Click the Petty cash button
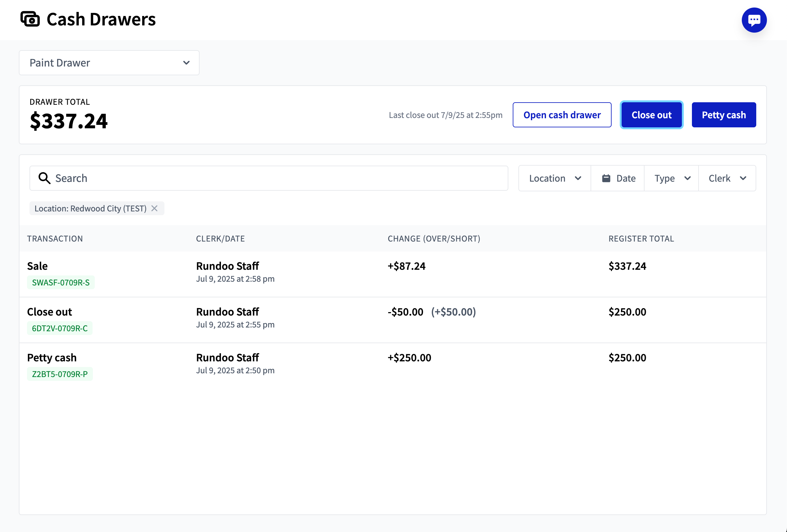Image resolution: width=787 pixels, height=532 pixels. coord(724,115)
